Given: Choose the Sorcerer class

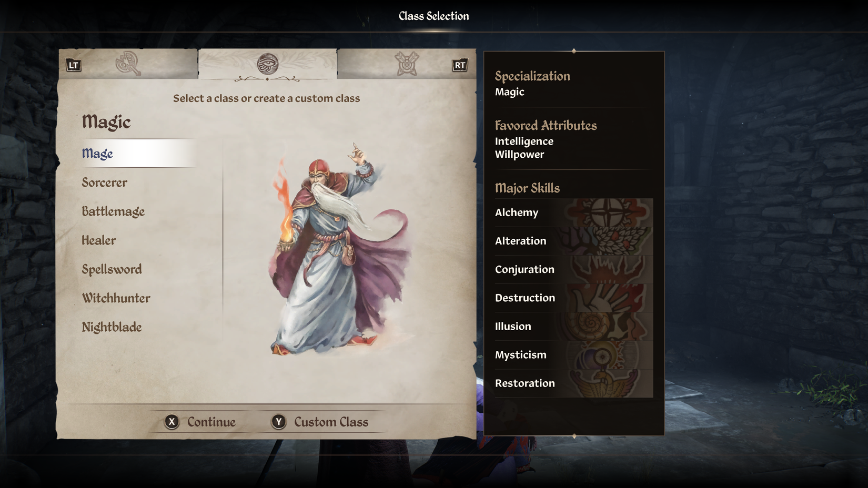Looking at the screenshot, I should click(x=105, y=182).
